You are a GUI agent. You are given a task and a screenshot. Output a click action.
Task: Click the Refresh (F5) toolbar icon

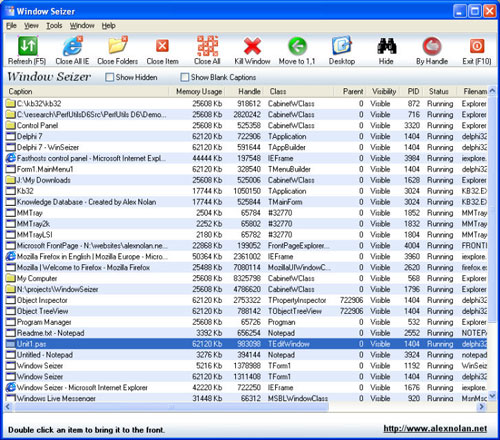28,46
